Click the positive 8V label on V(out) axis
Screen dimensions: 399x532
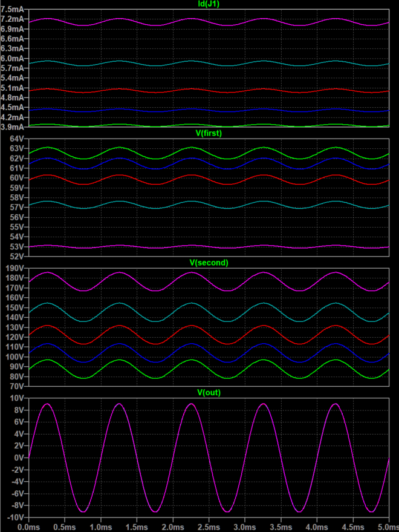tap(19, 410)
